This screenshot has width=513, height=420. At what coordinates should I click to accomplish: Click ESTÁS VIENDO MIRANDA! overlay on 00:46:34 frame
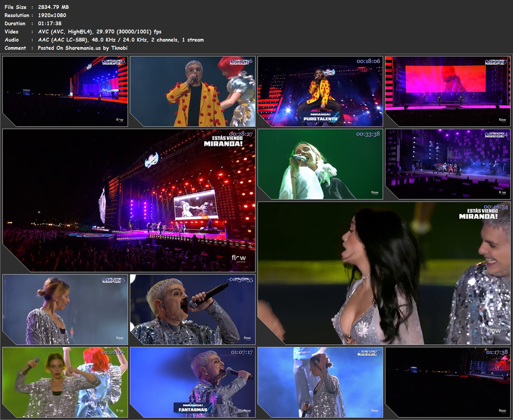pos(479,214)
